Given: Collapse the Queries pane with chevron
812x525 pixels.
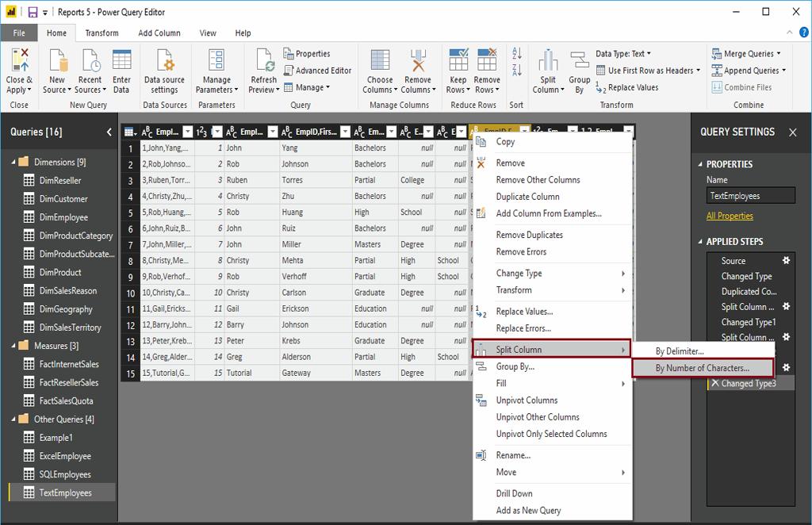Looking at the screenshot, I should click(109, 132).
